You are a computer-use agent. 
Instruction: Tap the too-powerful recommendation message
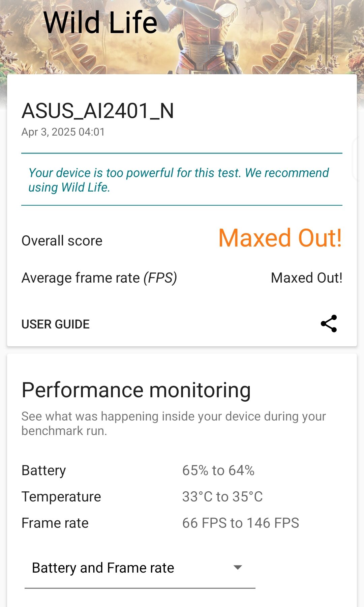click(x=179, y=180)
